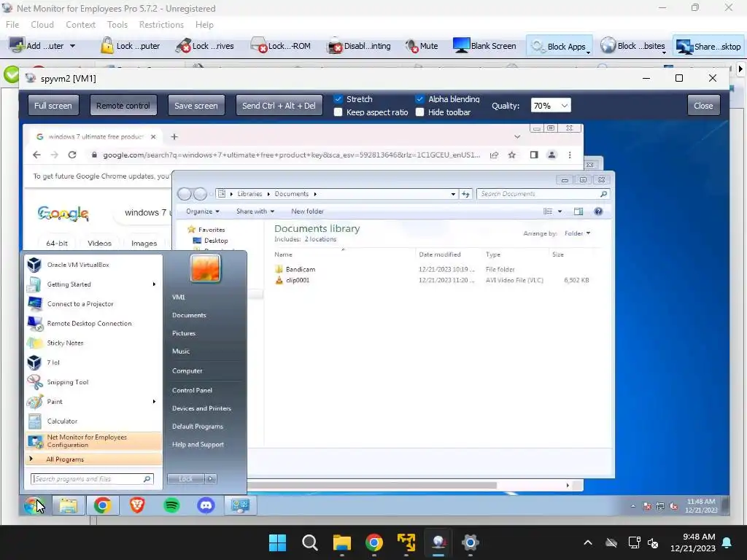The image size is (747, 560).
Task: Open Restrictions menu
Action: click(x=161, y=24)
